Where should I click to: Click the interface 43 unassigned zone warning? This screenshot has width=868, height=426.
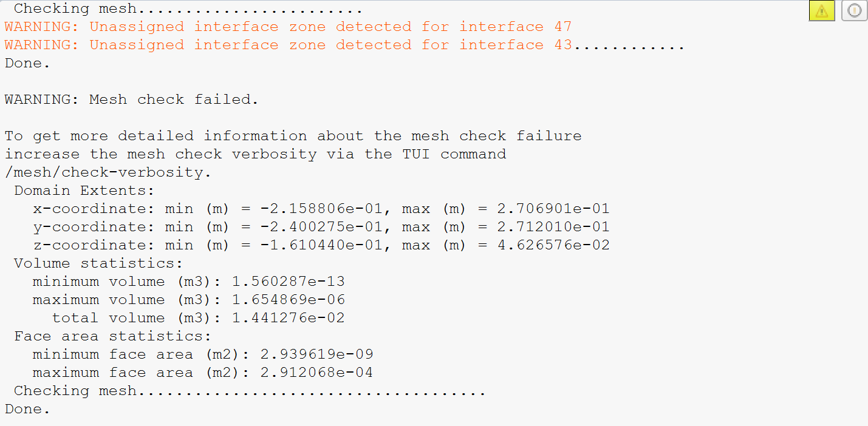pos(288,45)
